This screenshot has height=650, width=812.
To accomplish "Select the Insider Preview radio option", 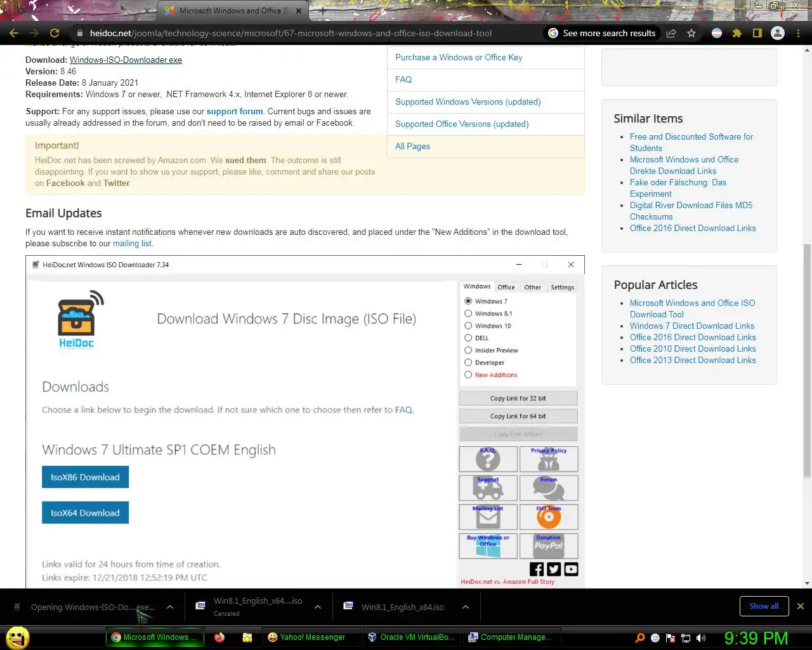I will [468, 350].
